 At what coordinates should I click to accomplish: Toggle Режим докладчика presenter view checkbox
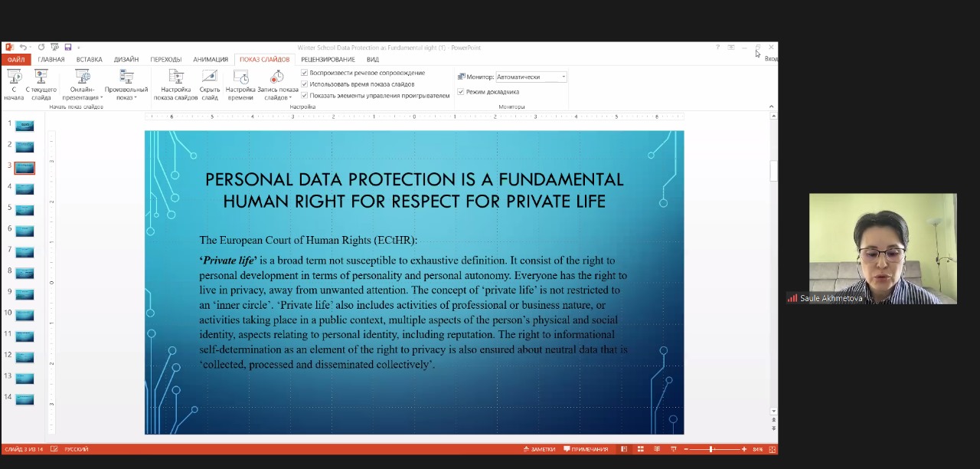[x=461, y=92]
